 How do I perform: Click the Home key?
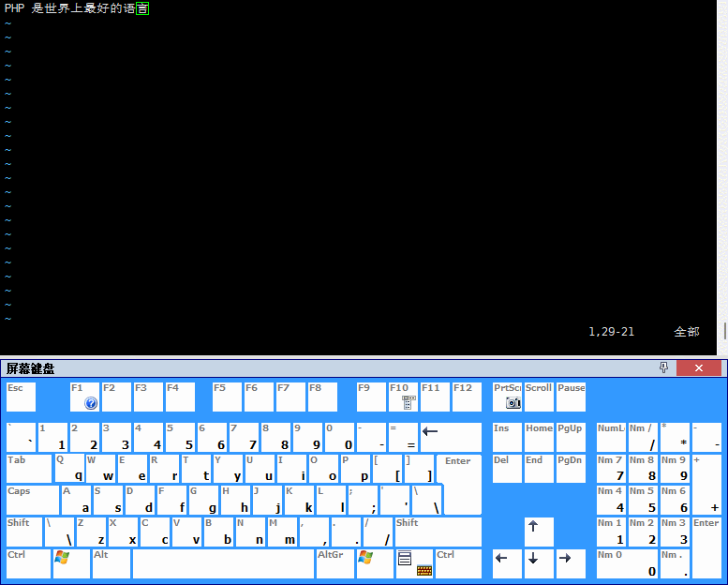(x=539, y=437)
